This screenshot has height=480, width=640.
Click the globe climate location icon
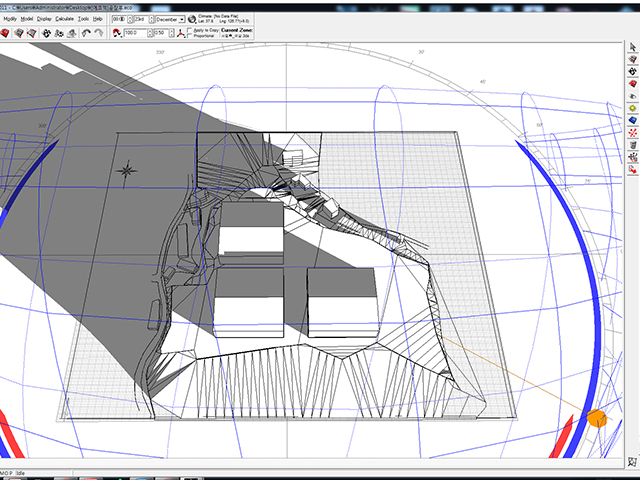point(192,19)
